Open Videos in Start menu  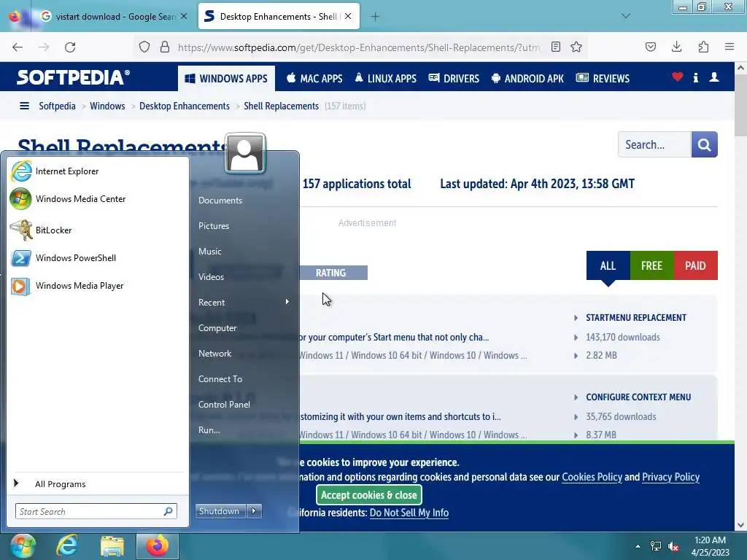pos(211,276)
